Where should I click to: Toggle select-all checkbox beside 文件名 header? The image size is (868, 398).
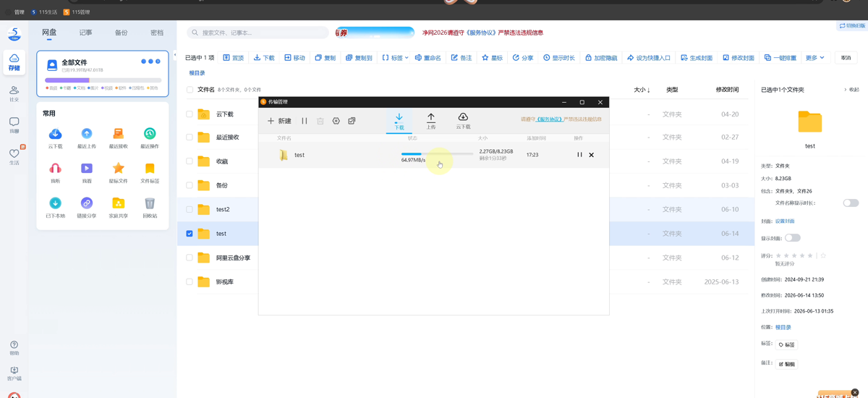coord(190,90)
